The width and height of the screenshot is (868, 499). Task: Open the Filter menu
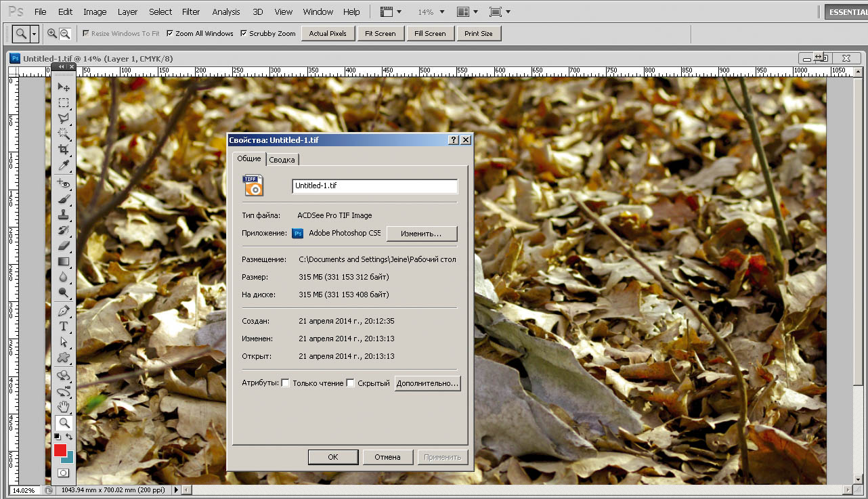click(x=191, y=12)
